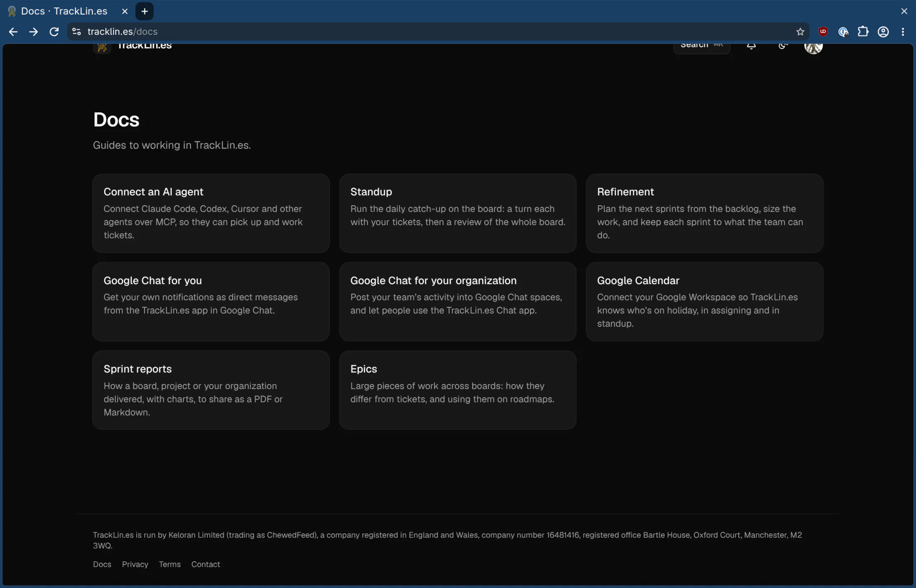Screen dimensions: 916x588
Task: Open the Sprint reports guide card
Action: click(x=211, y=390)
